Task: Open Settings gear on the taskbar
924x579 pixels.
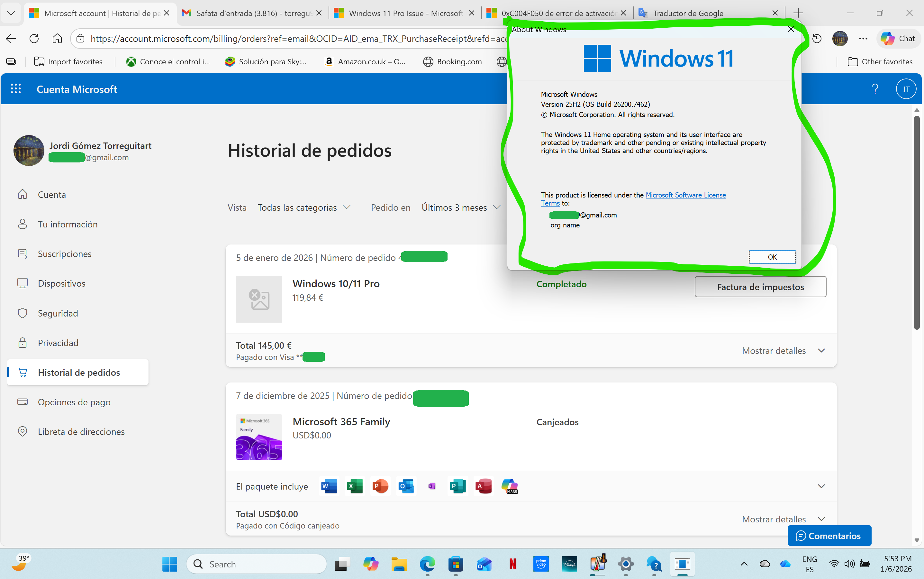Action: tap(626, 564)
